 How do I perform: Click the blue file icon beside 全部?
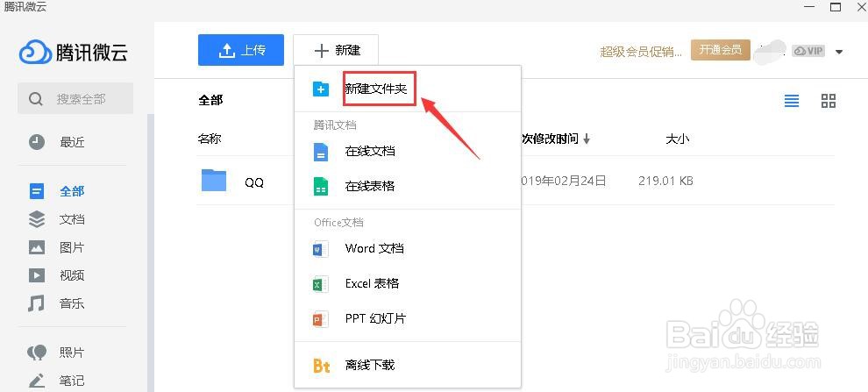point(37,191)
